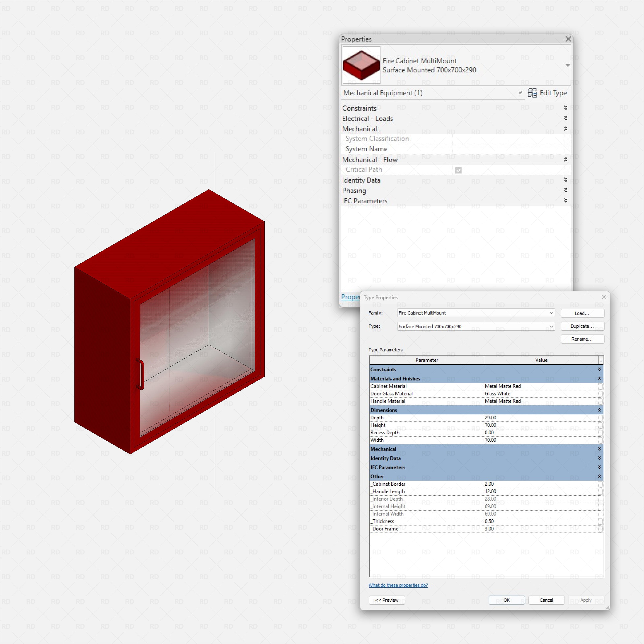Click the Load... button
644x644 pixels.
click(x=582, y=313)
